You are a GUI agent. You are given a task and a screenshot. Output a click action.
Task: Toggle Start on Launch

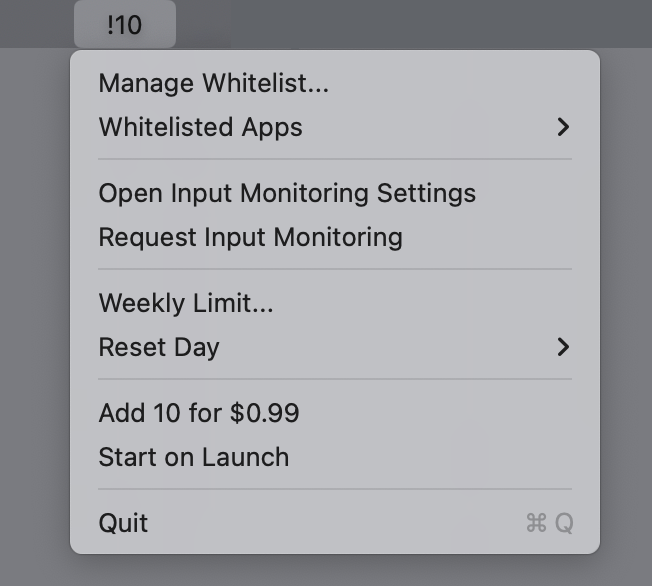[193, 457]
